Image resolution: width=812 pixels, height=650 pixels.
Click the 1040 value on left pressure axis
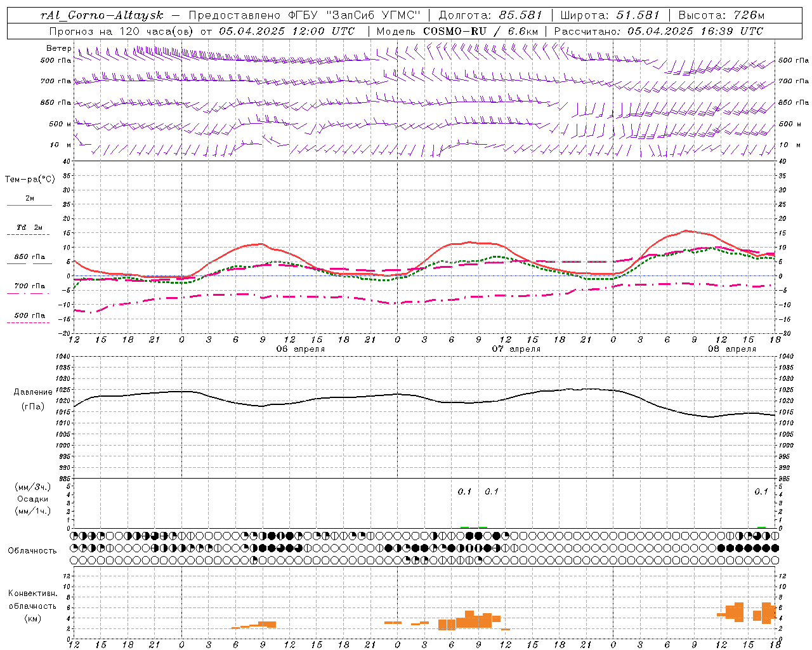click(x=63, y=357)
